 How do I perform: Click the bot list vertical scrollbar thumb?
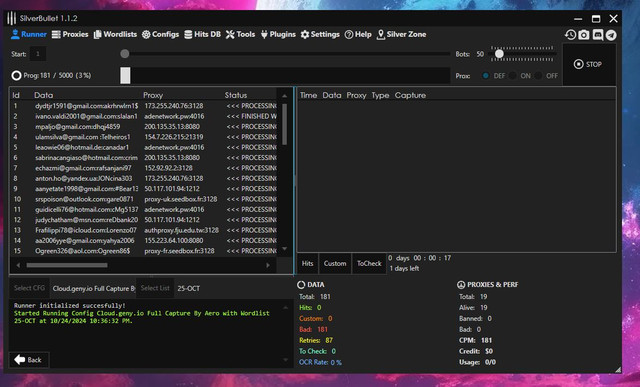[284, 124]
